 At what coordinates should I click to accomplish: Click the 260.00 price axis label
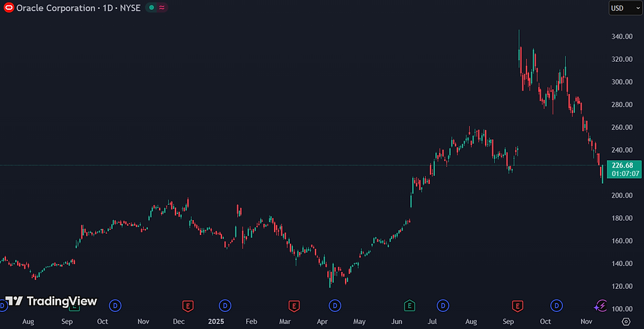click(621, 127)
